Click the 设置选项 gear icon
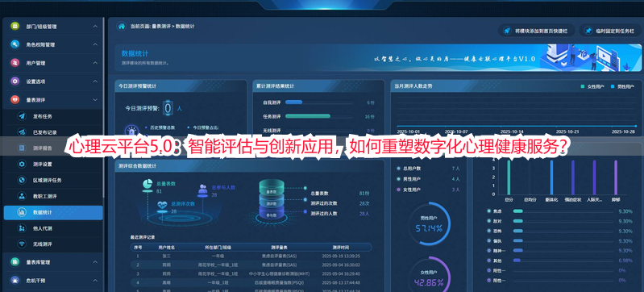The height and width of the screenshot is (292, 644). 15,81
